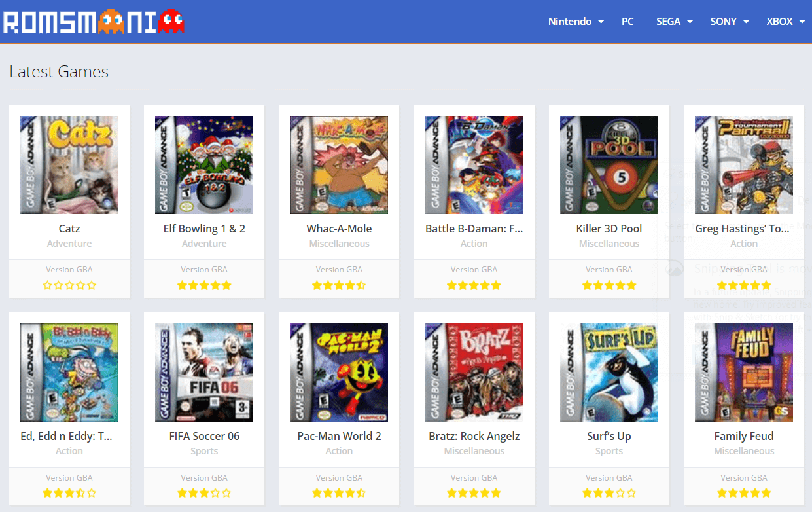The width and height of the screenshot is (812, 512).
Task: Open the Whac-A-Mole cover image
Action: coord(339,165)
